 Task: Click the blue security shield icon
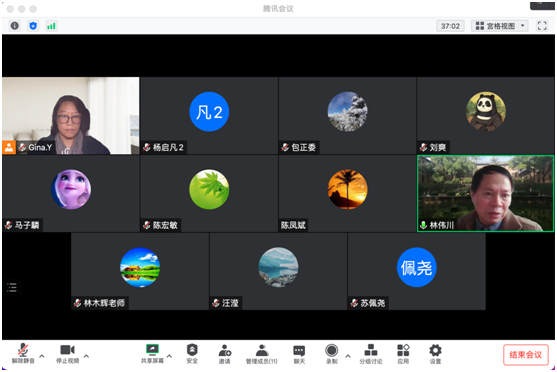(x=33, y=26)
